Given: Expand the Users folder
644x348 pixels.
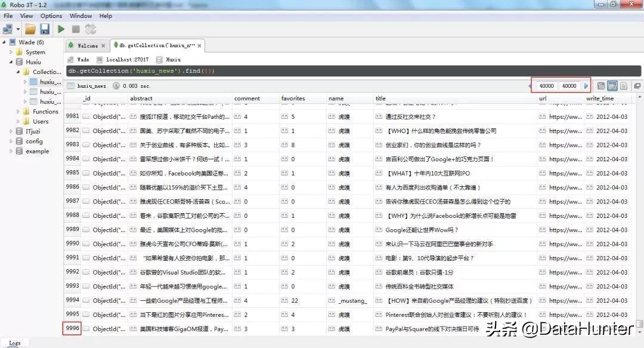Looking at the screenshot, I should click(x=18, y=121).
